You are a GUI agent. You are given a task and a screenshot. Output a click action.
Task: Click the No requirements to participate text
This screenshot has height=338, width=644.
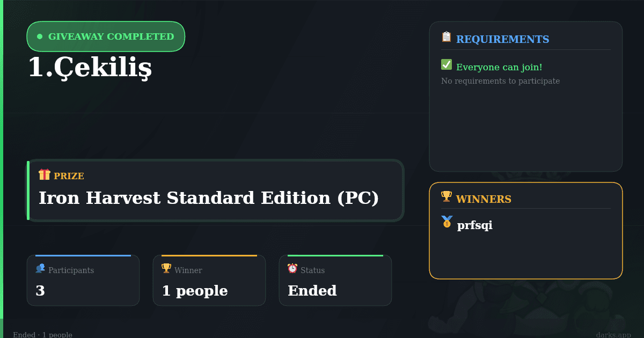point(500,81)
